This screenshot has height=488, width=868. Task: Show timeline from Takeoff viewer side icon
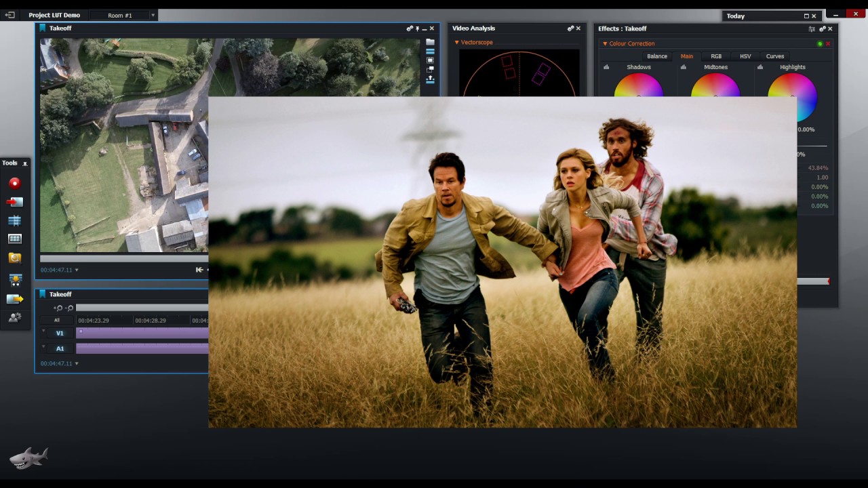[x=430, y=52]
